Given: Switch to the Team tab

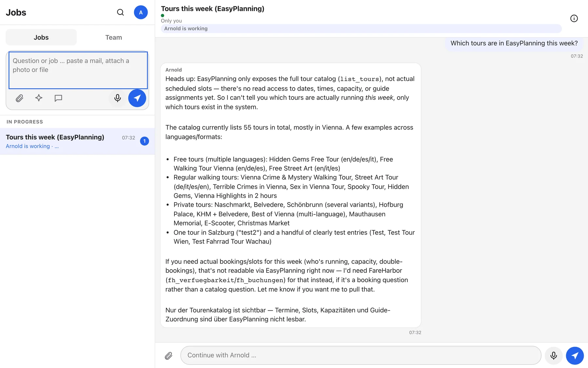Looking at the screenshot, I should 113,37.
